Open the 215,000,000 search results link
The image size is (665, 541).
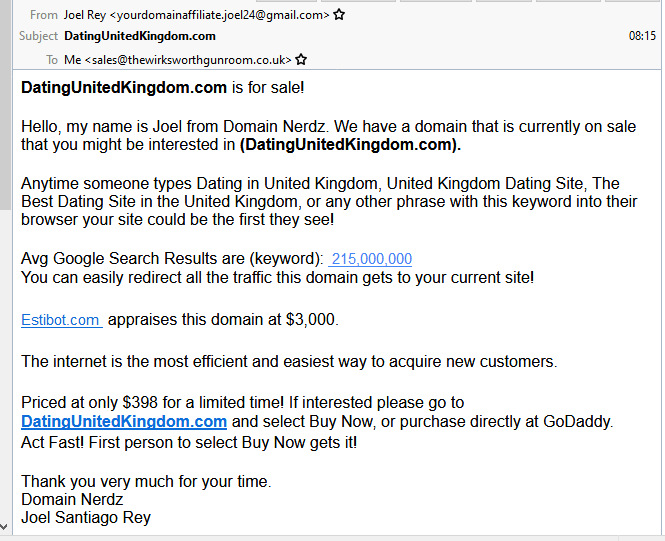click(x=371, y=259)
